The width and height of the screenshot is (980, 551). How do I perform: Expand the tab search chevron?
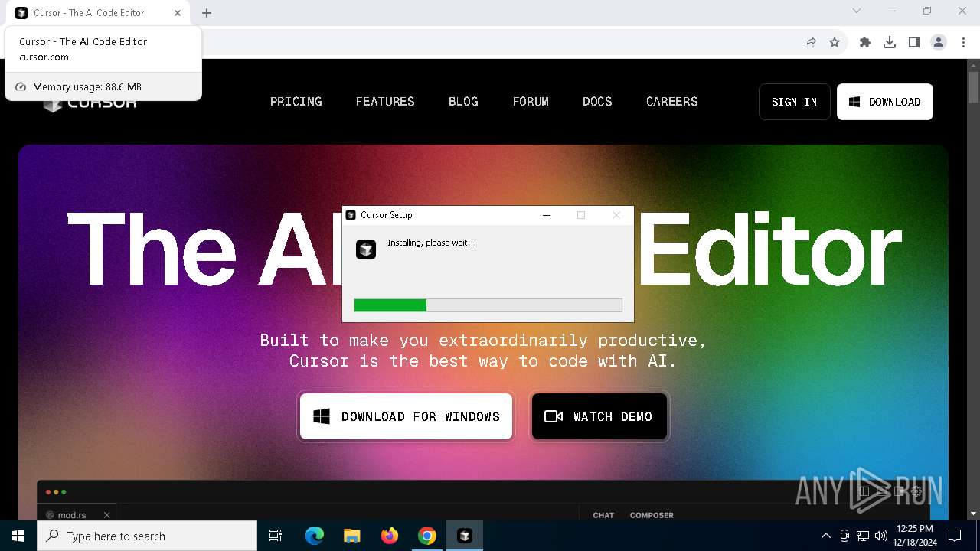(857, 11)
